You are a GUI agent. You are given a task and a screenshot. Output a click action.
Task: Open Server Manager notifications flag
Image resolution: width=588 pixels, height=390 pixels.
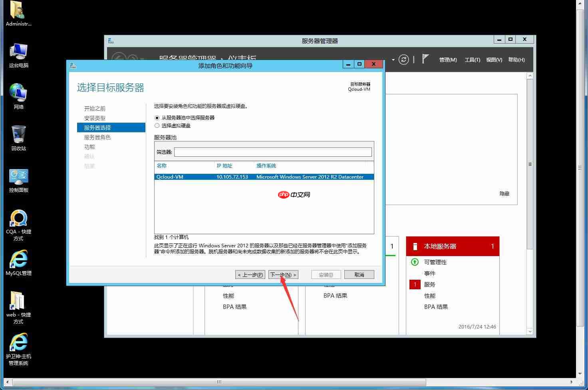click(x=425, y=59)
